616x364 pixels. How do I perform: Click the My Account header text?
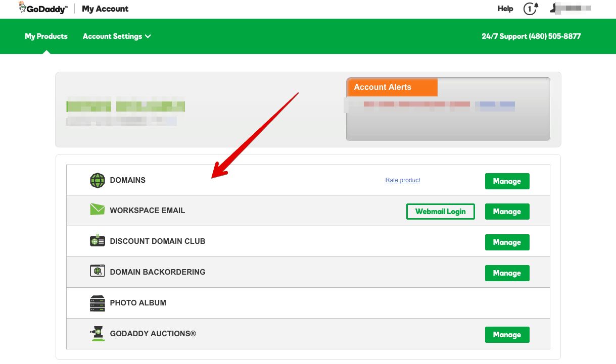point(105,9)
